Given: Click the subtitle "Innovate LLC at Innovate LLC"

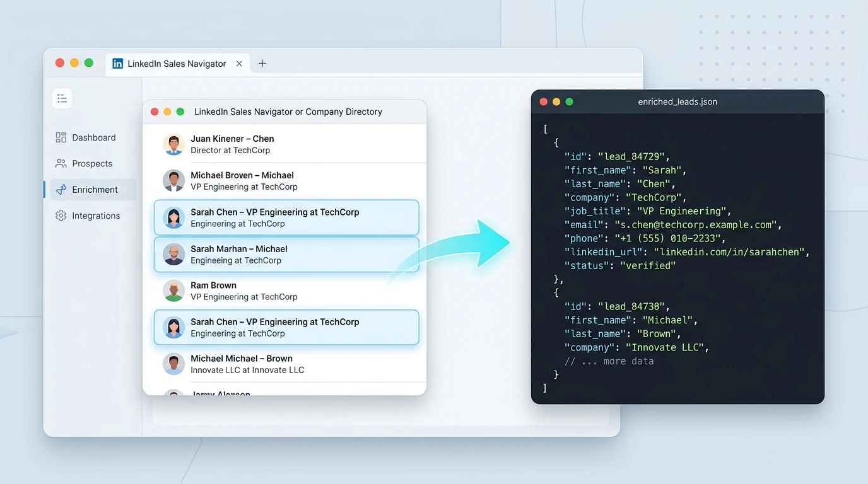Looking at the screenshot, I should pyautogui.click(x=247, y=371).
